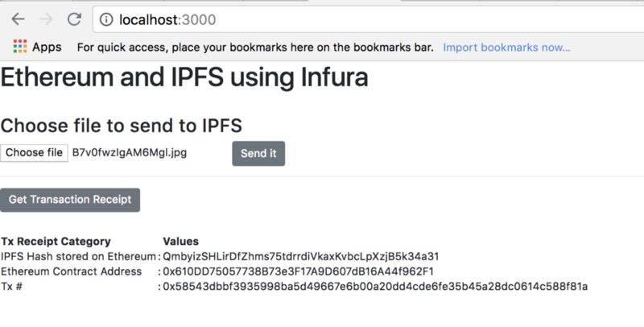The width and height of the screenshot is (644, 327).
Task: Click the Values column header
Action: 180,242
